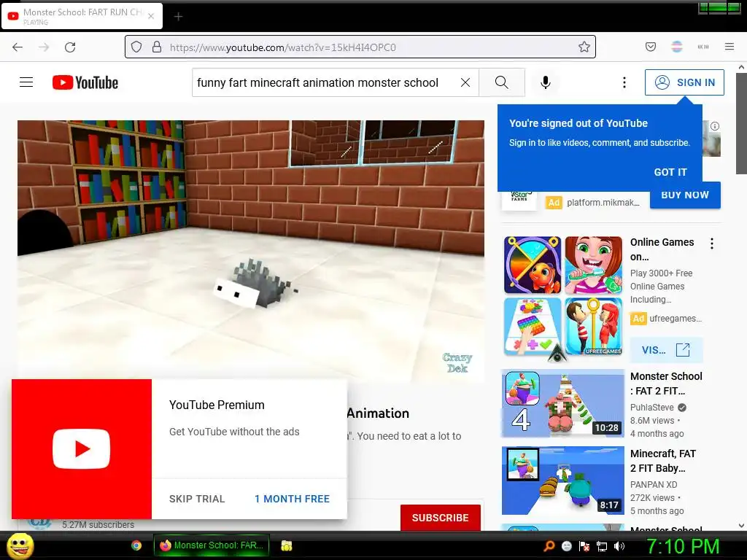Go back in browser history

tap(18, 47)
